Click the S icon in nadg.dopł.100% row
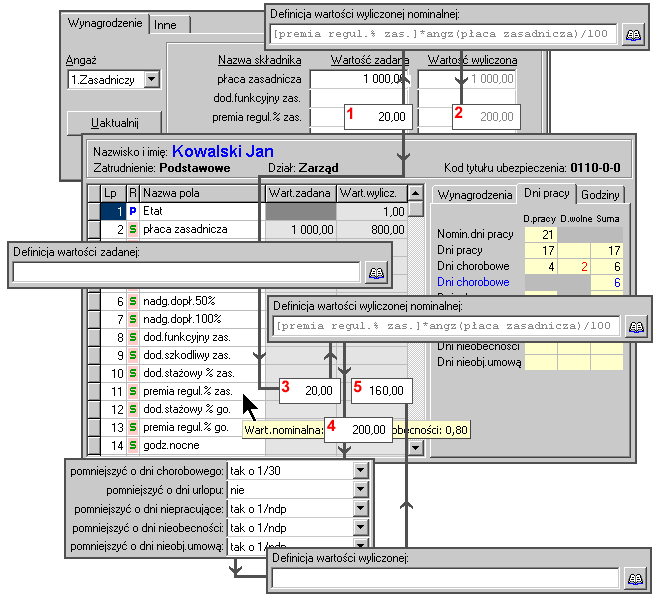Screen dimensions: 661x598 (133, 319)
